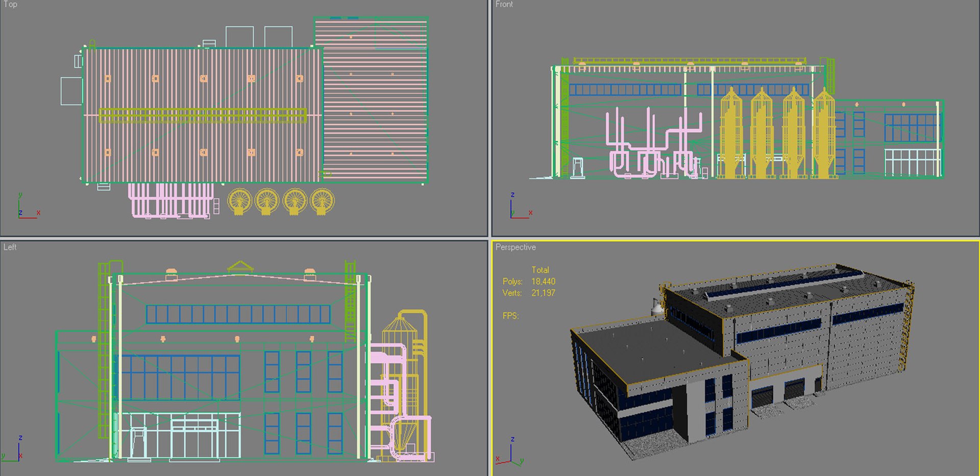
Task: Select the Verts count 21,197 text
Action: coord(543,293)
